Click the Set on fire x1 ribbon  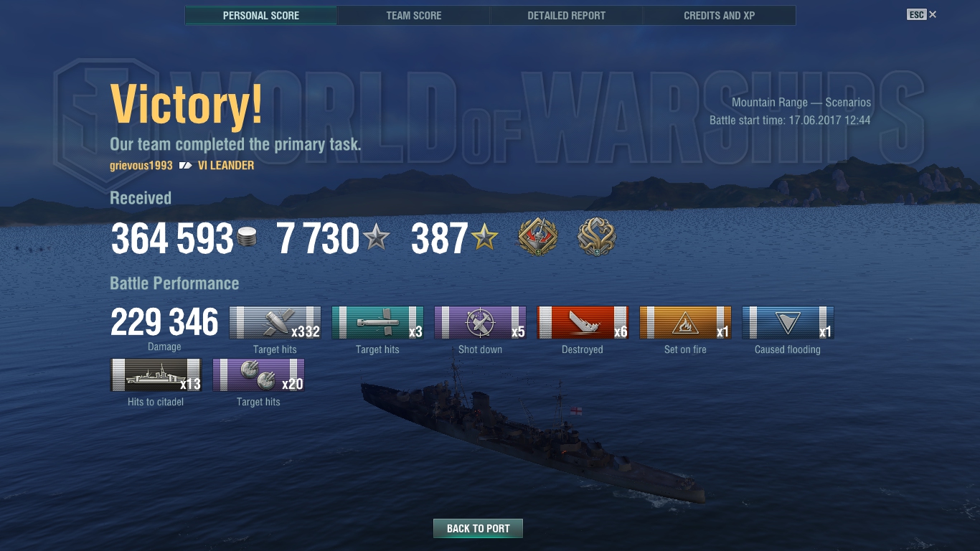pos(685,322)
